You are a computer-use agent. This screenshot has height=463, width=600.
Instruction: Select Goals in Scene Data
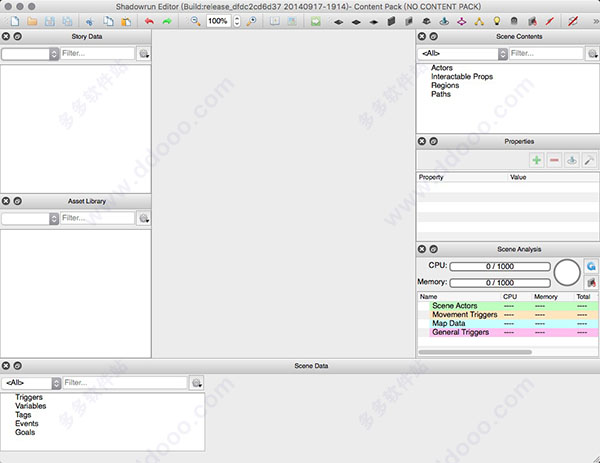(x=25, y=432)
